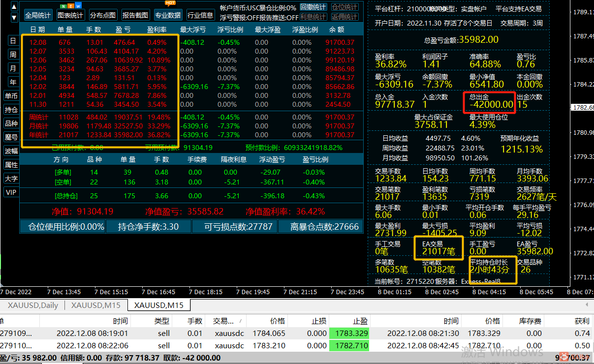
Task: Take a 报告截图 report screenshot
Action: pos(135,15)
